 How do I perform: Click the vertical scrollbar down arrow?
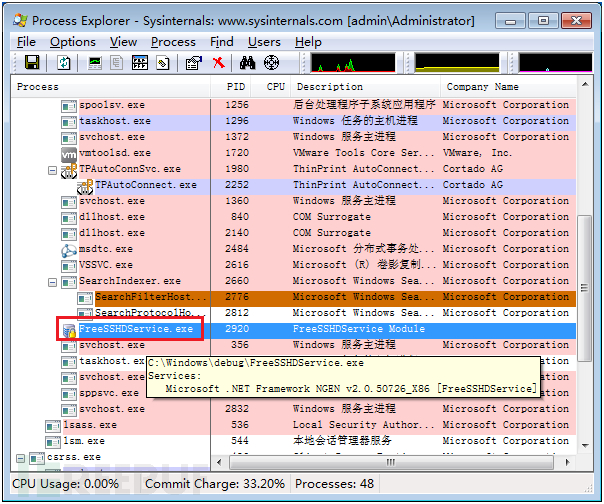tap(585, 446)
